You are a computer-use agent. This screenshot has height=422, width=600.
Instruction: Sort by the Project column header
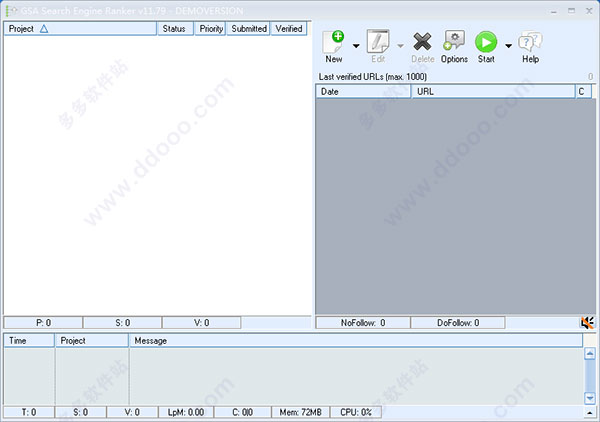(x=80, y=29)
